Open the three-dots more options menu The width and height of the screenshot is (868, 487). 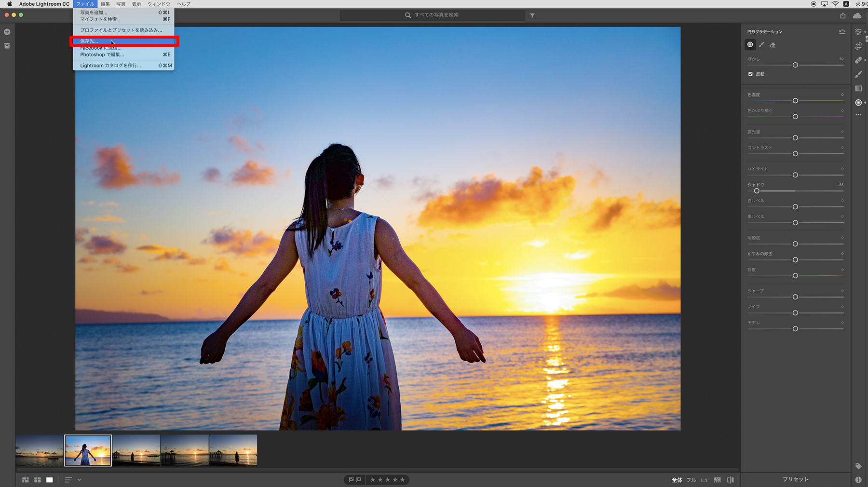click(858, 115)
